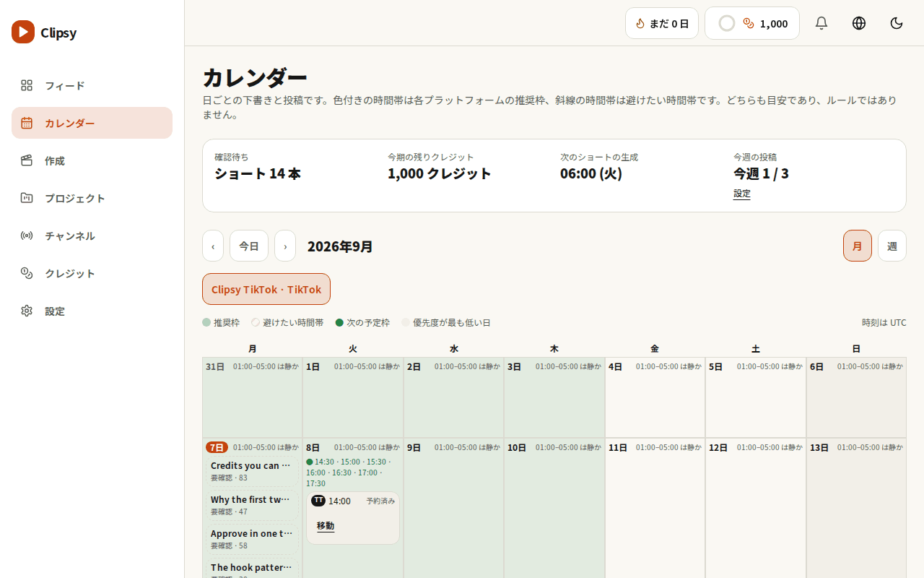
Task: Click the 06:00 (火) next generation value
Action: click(x=591, y=173)
